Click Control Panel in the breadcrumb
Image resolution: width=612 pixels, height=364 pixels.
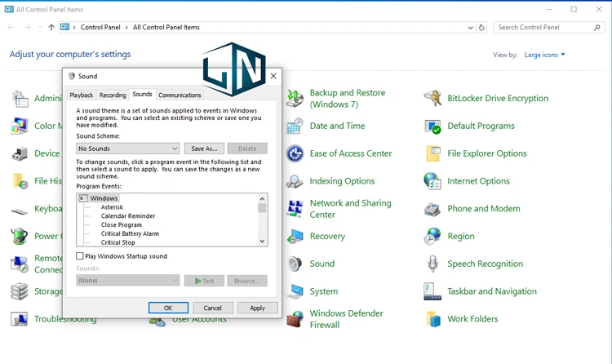coord(100,27)
